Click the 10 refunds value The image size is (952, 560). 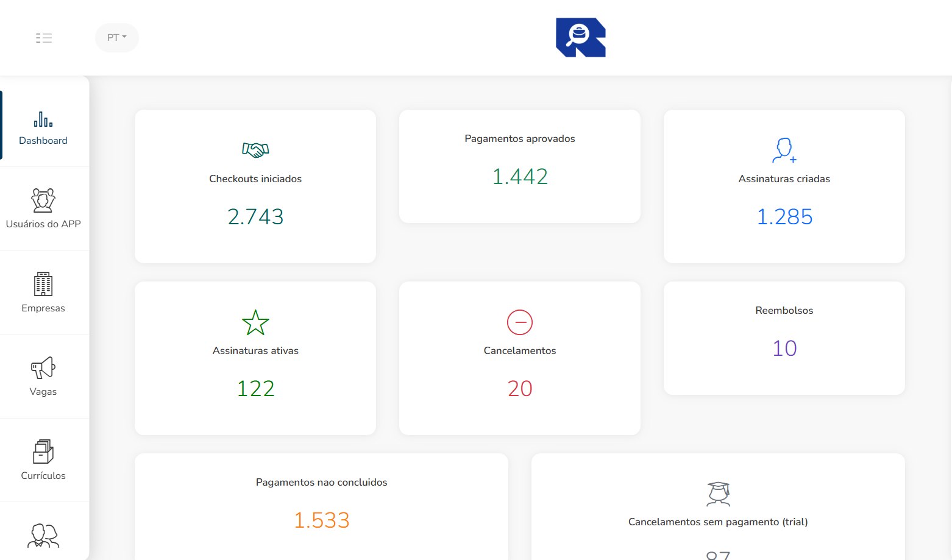tap(784, 348)
